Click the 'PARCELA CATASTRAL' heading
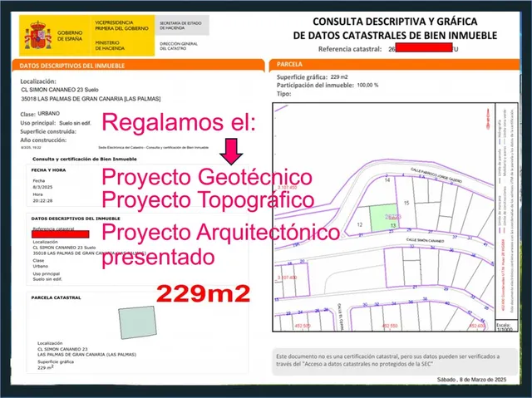This screenshot has width=532, height=398. tap(56, 297)
